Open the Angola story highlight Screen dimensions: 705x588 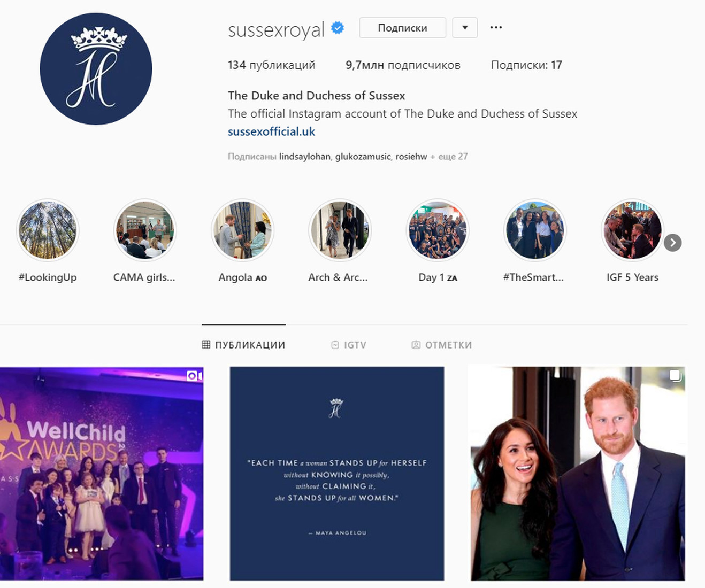tap(242, 230)
